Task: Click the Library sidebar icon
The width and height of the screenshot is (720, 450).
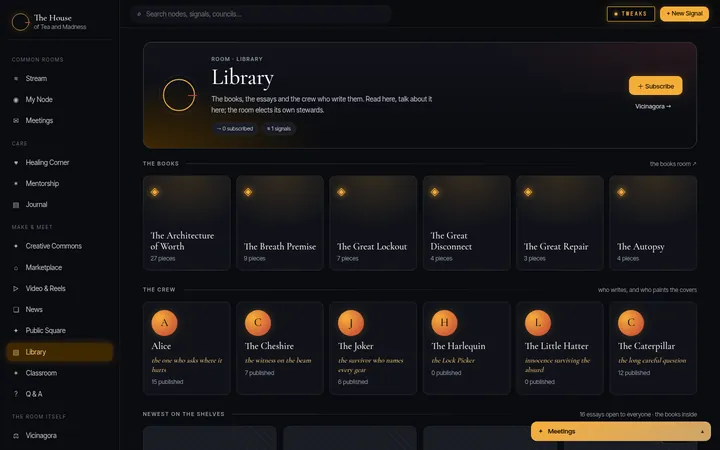Action: [x=16, y=352]
